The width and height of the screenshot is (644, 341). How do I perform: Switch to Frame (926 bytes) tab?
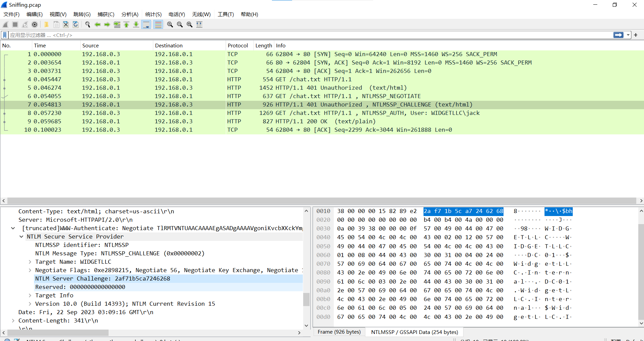[x=339, y=332]
